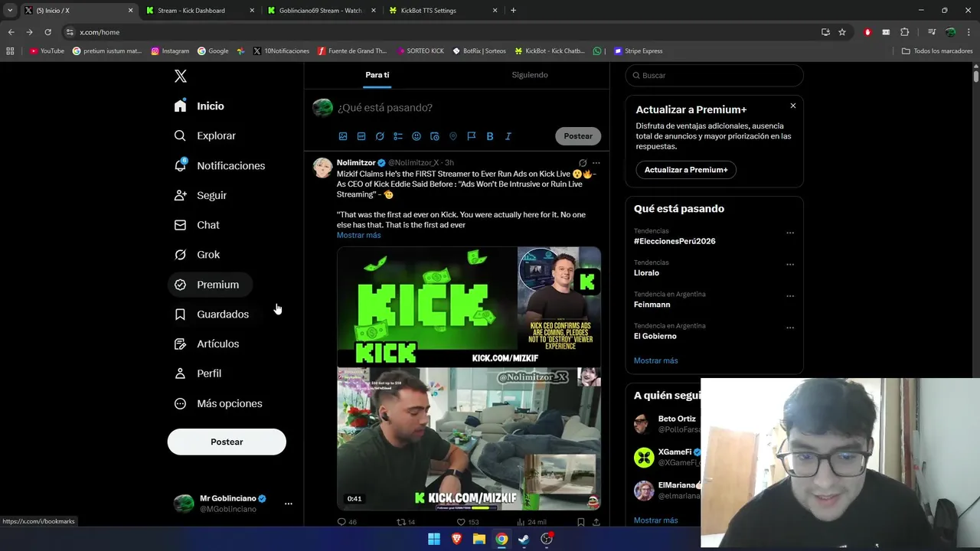Toggle italic formatting in composer
The image size is (980, 551).
(x=508, y=136)
